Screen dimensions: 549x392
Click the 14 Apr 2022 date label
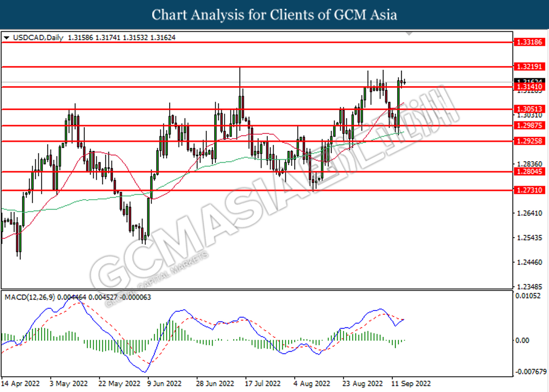pos(20,384)
